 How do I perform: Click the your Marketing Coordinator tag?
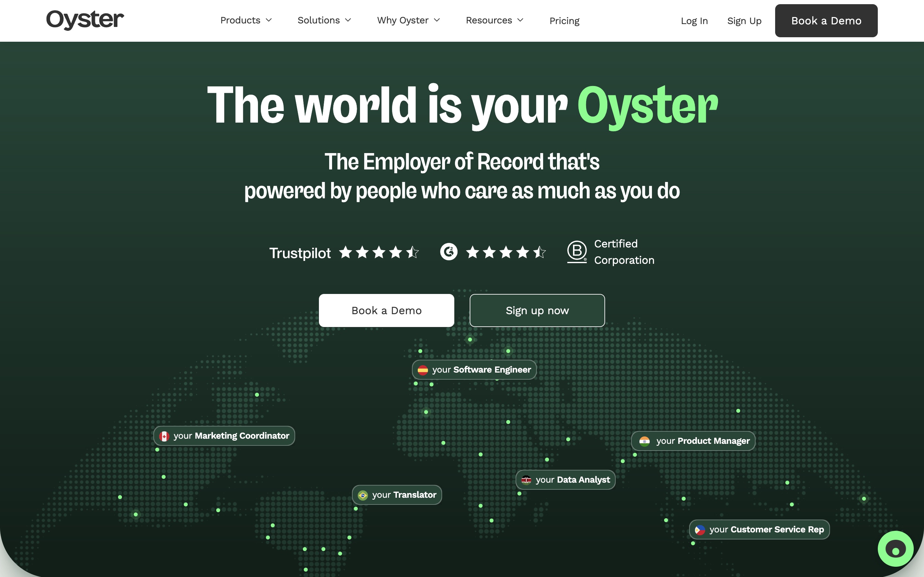pos(224,435)
